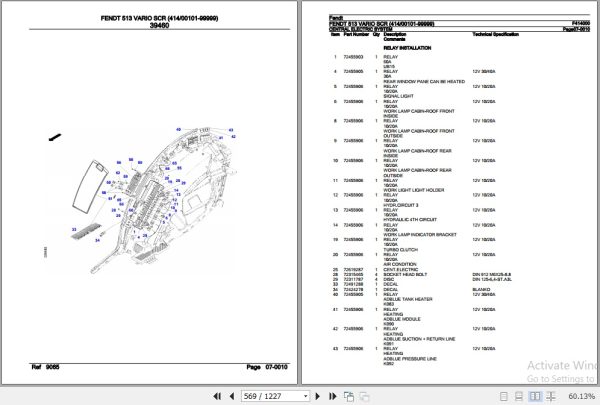This screenshot has height=405, width=600.
Task: Click the FENDT 513 VARIO SCR title on left page
Action: (x=159, y=18)
